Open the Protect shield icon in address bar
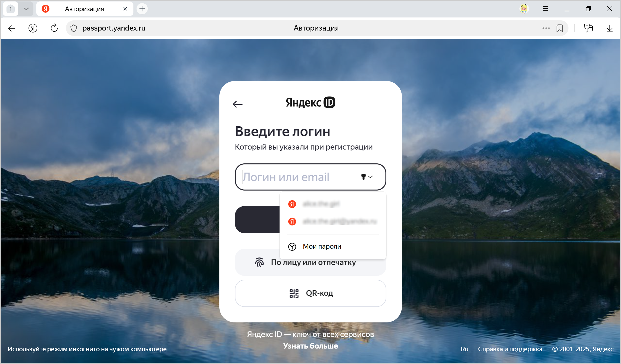The height and width of the screenshot is (364, 621). (x=74, y=28)
